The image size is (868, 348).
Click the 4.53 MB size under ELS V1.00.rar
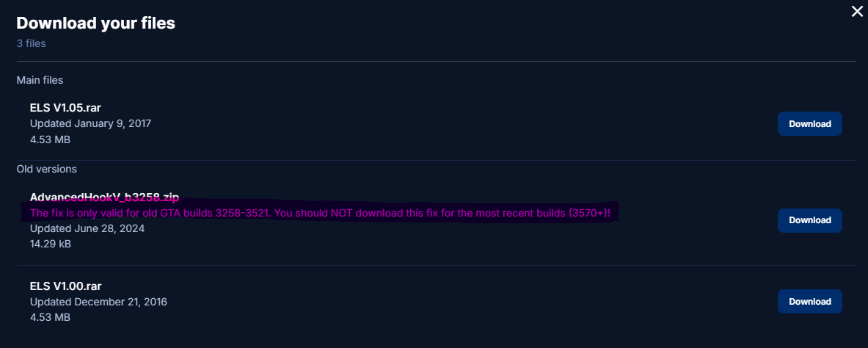click(x=50, y=317)
